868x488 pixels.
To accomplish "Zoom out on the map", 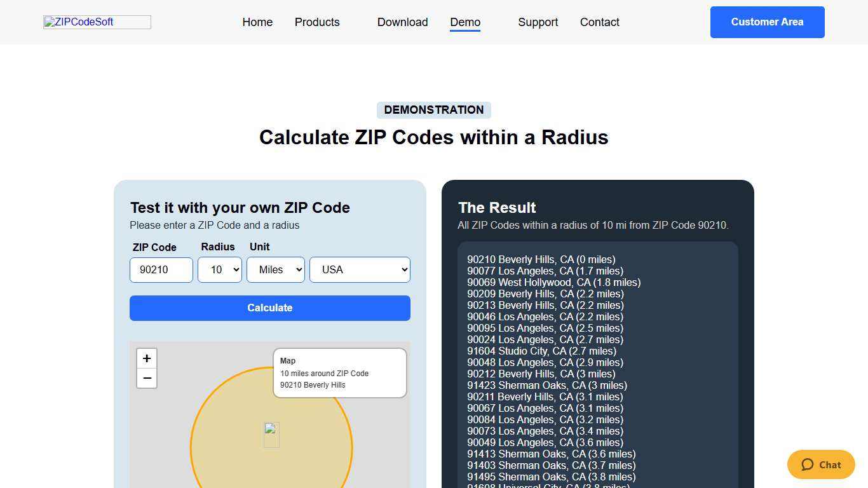I will tap(146, 378).
